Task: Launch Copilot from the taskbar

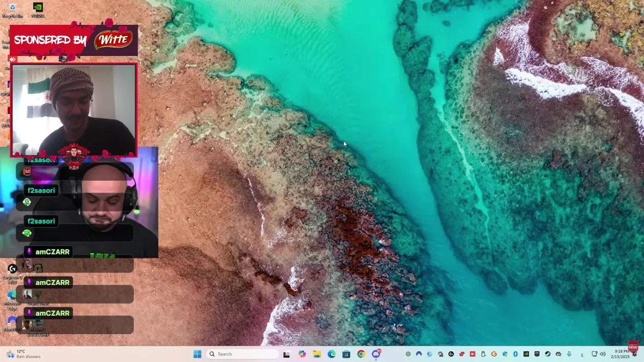Action: coord(302,354)
